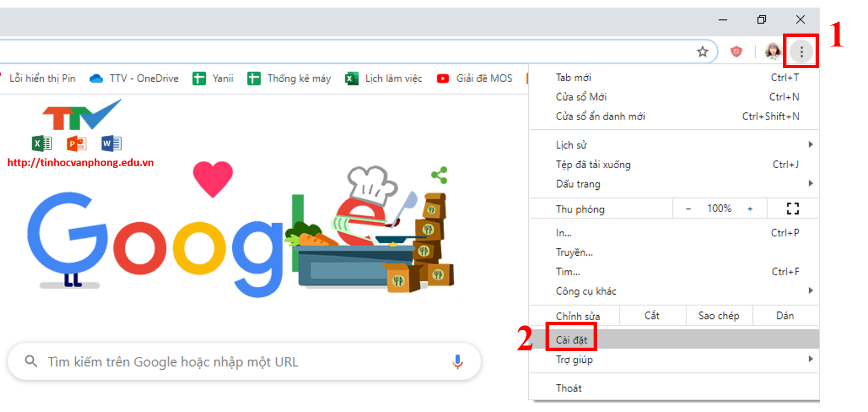Click the Sao chép button
The width and height of the screenshot is (868, 412).
tap(719, 316)
